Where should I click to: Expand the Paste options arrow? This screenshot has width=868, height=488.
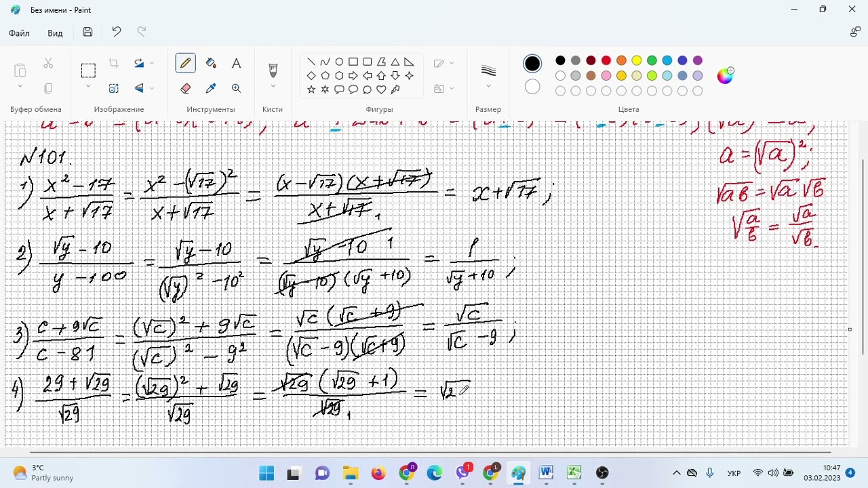coord(20,87)
